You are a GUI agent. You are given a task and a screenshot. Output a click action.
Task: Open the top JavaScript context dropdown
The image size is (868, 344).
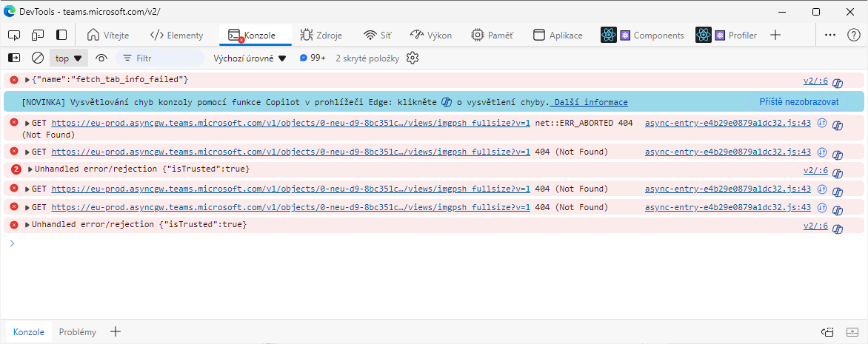point(69,58)
